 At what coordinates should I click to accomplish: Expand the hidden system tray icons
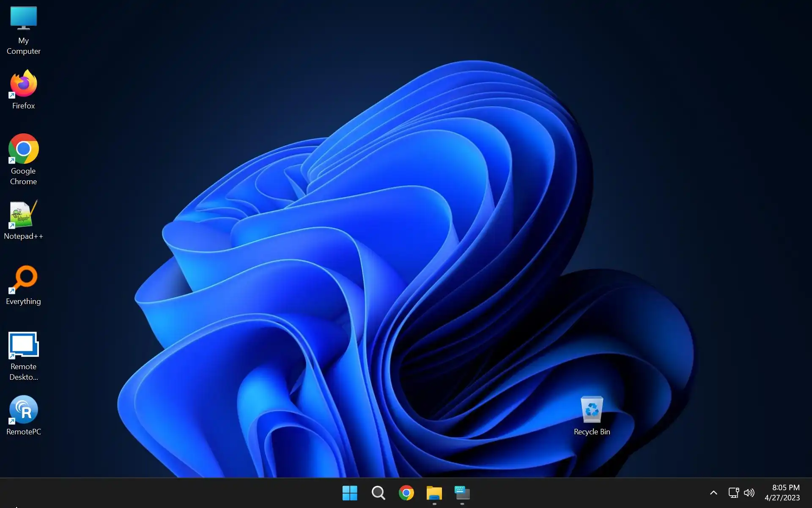(x=713, y=493)
